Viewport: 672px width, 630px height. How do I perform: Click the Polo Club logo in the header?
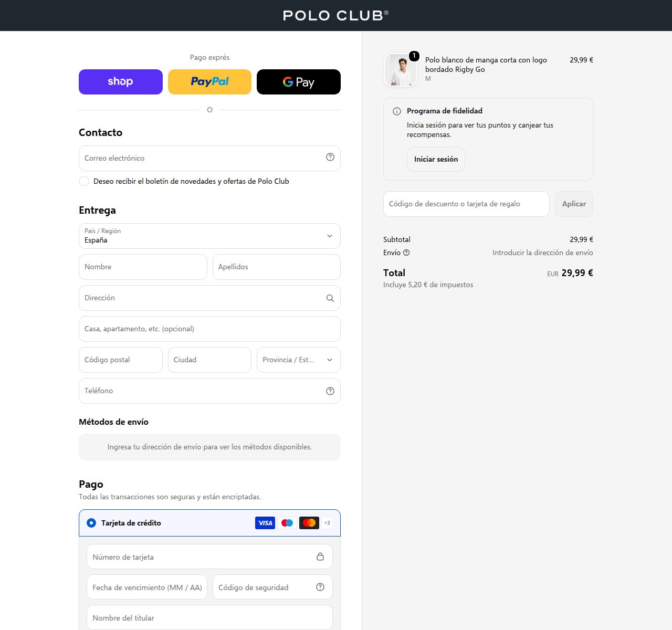(335, 15)
